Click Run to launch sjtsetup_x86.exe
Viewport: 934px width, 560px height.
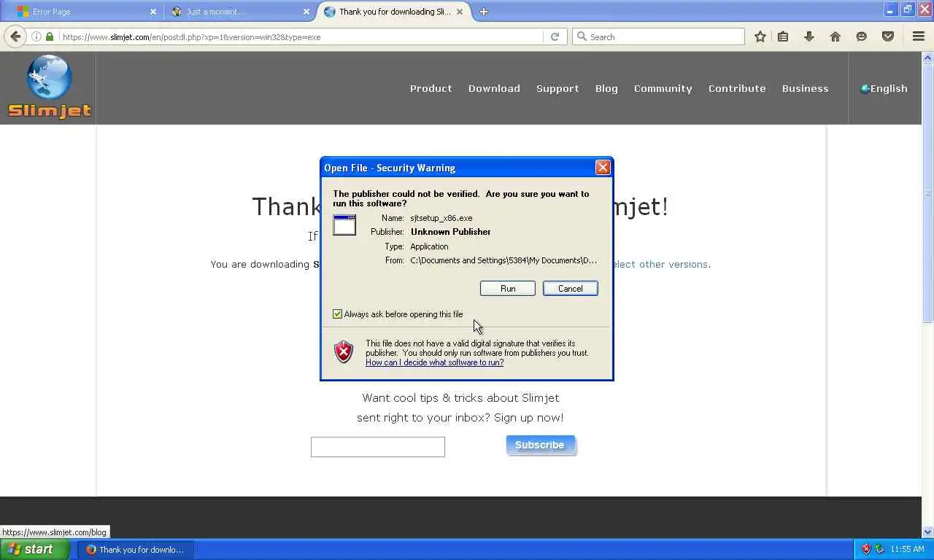pyautogui.click(x=508, y=289)
